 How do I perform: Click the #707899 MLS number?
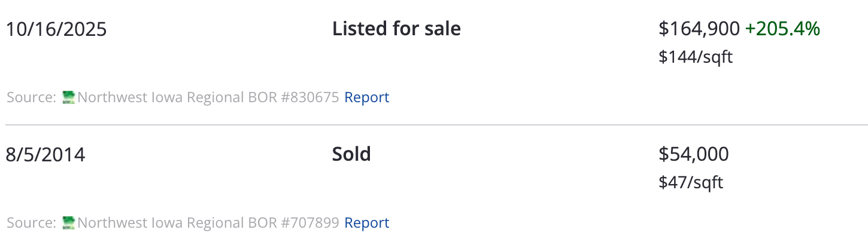click(x=309, y=223)
